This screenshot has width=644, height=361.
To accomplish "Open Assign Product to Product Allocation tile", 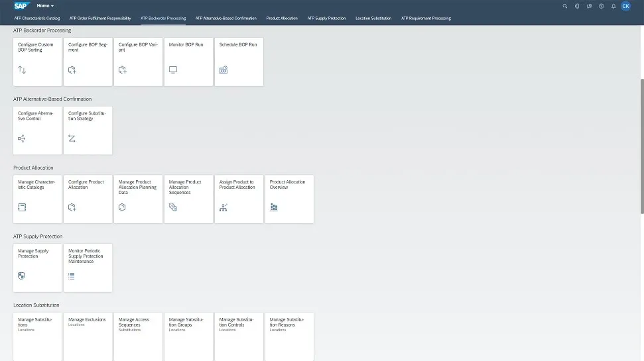I will (239, 199).
